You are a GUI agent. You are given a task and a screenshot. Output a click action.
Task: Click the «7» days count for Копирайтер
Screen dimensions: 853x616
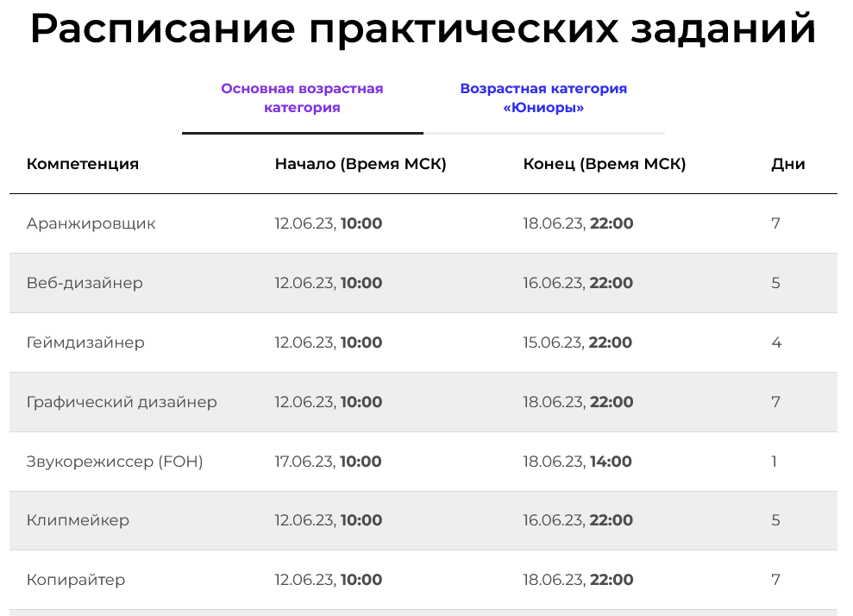[x=776, y=580]
